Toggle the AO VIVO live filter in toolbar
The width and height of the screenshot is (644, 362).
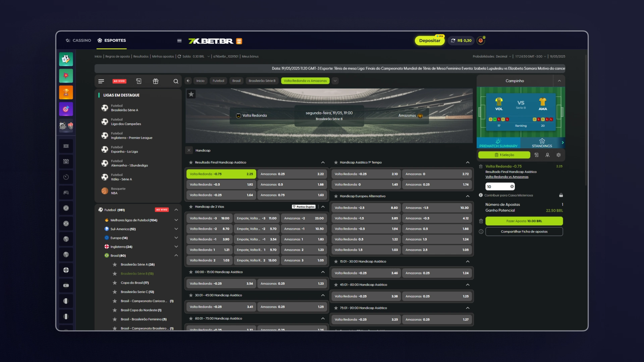(x=119, y=81)
